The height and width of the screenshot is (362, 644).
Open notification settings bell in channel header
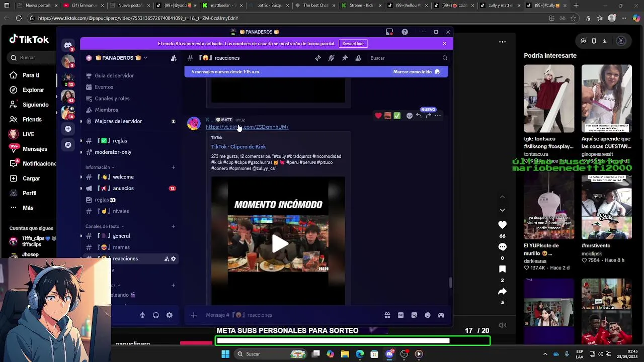(x=331, y=58)
